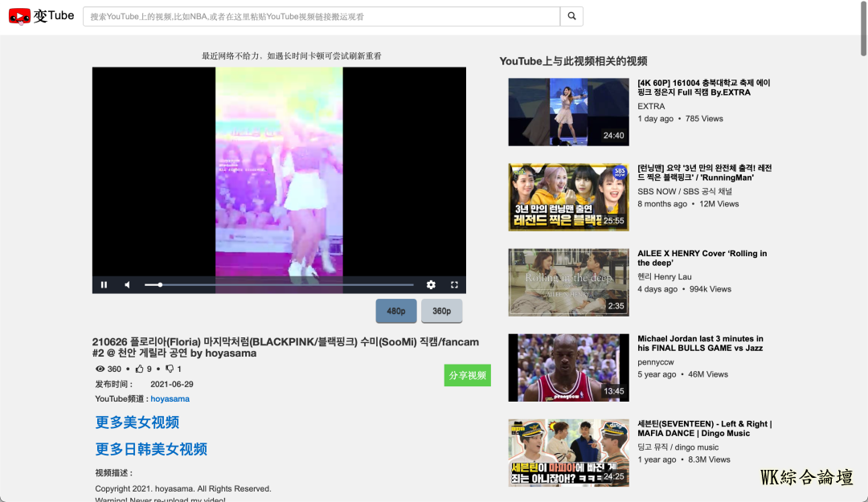Image resolution: width=868 pixels, height=502 pixels.
Task: Open the 更多日韩美女视频 link
Action: (151, 449)
